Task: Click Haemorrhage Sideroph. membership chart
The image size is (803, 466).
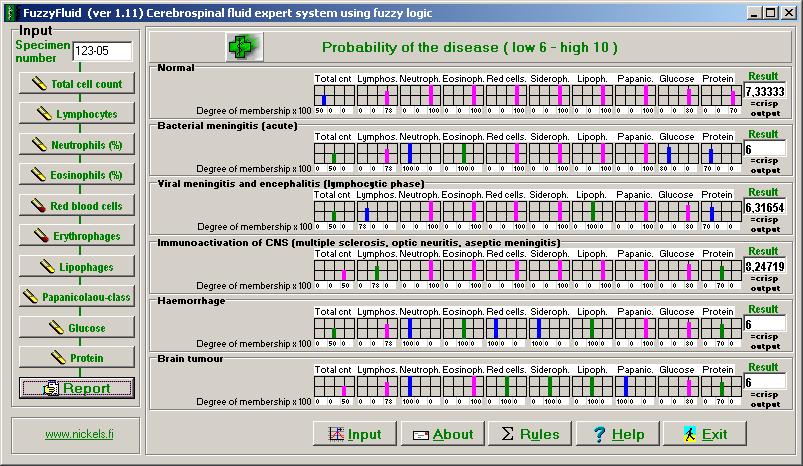Action: coord(550,328)
